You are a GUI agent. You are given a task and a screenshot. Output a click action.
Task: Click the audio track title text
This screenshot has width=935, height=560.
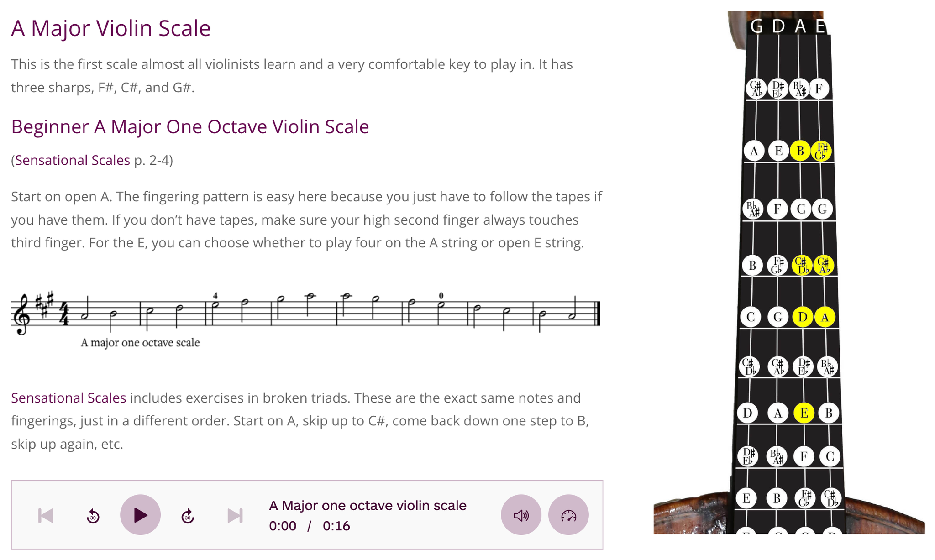(368, 506)
